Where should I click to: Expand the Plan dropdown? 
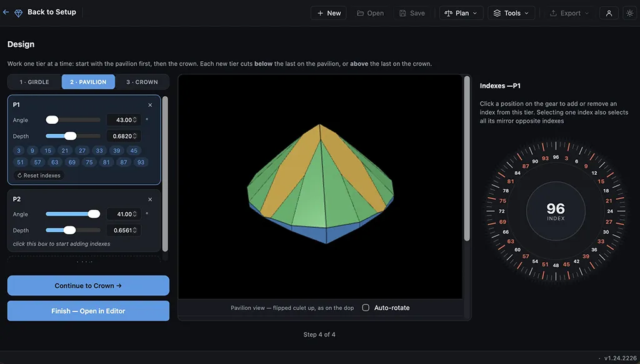pos(461,13)
